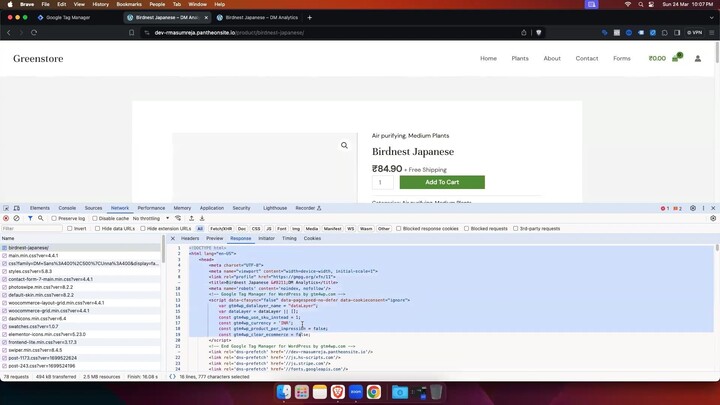Clear the network log
720x405 pixels.
coord(17,219)
